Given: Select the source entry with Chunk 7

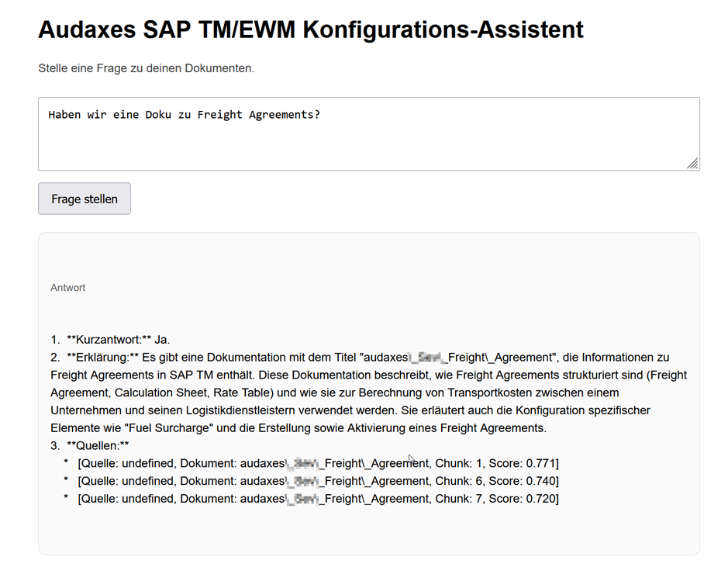Looking at the screenshot, I should pyautogui.click(x=318, y=499).
